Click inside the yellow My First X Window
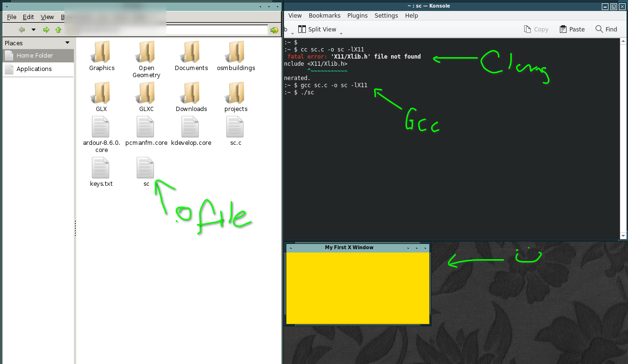 tap(357, 288)
